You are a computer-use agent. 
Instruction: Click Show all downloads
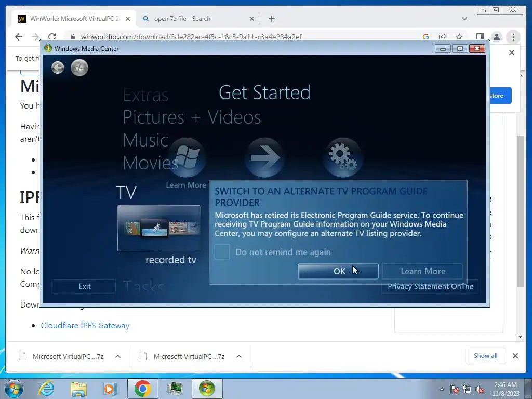(x=486, y=356)
